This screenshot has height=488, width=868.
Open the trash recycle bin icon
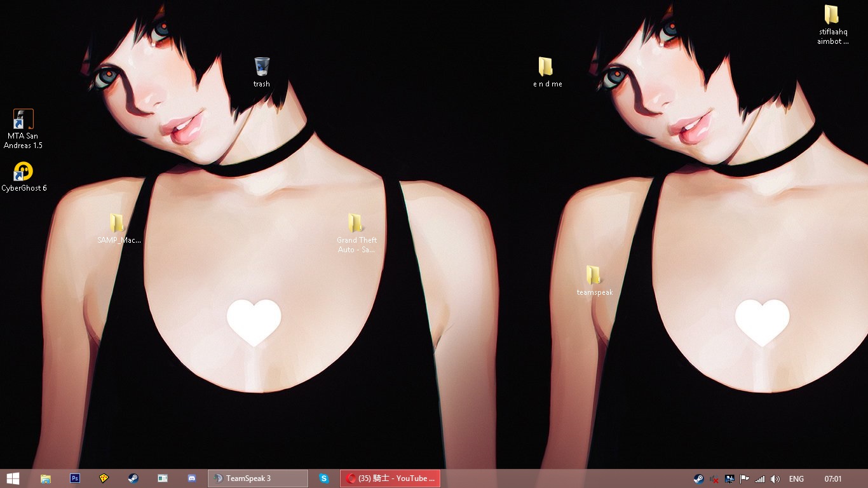(261, 71)
